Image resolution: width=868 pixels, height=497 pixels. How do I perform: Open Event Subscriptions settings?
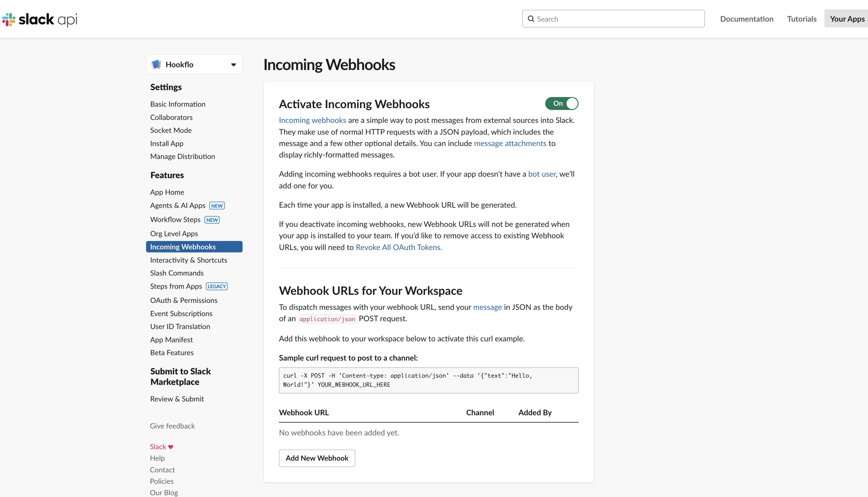coord(181,313)
